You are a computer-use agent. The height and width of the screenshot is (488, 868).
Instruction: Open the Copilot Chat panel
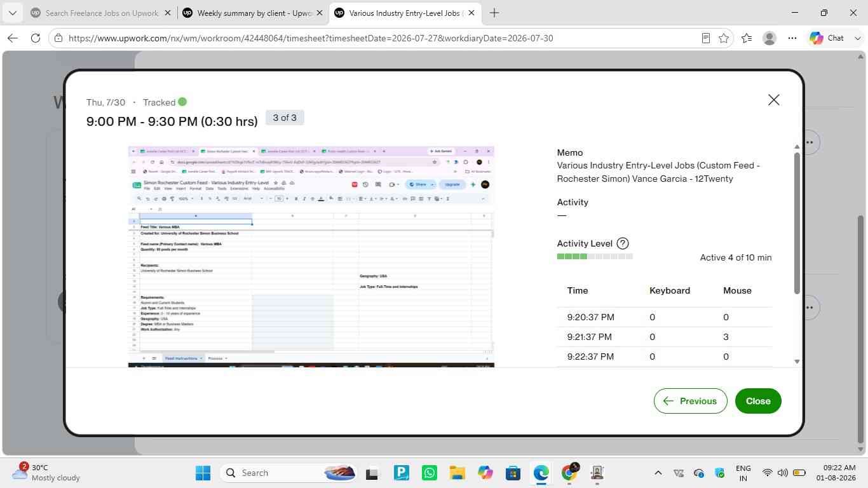pyautogui.click(x=827, y=38)
